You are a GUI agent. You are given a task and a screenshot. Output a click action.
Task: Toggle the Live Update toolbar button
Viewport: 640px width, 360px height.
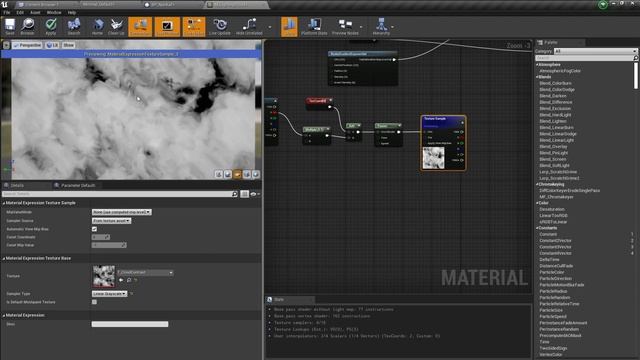pos(220,27)
